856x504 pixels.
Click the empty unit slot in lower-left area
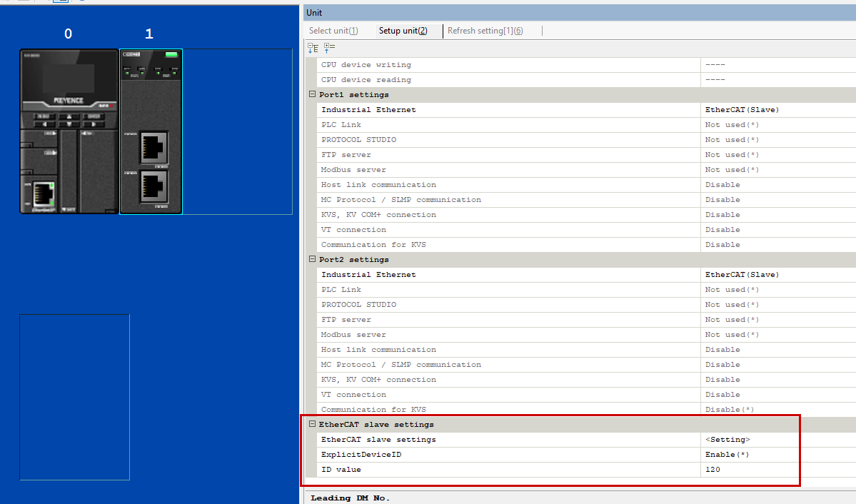[74, 397]
